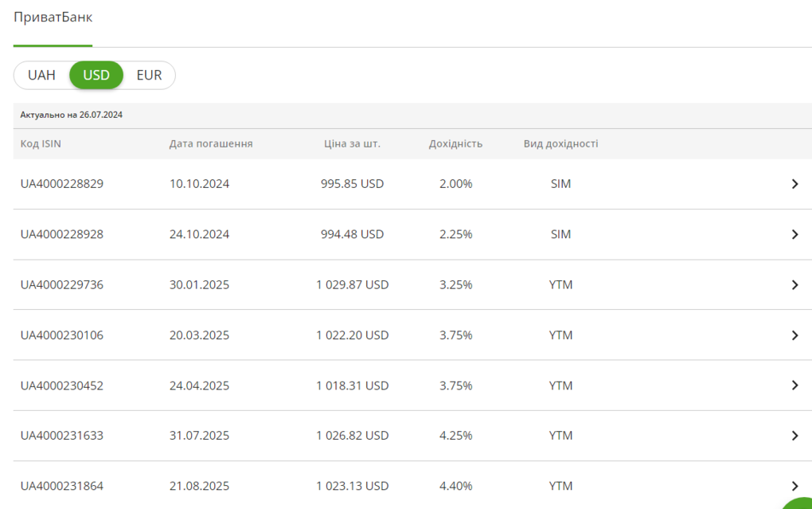The image size is (812, 509).
Task: Switch currency to EUR
Action: [149, 76]
